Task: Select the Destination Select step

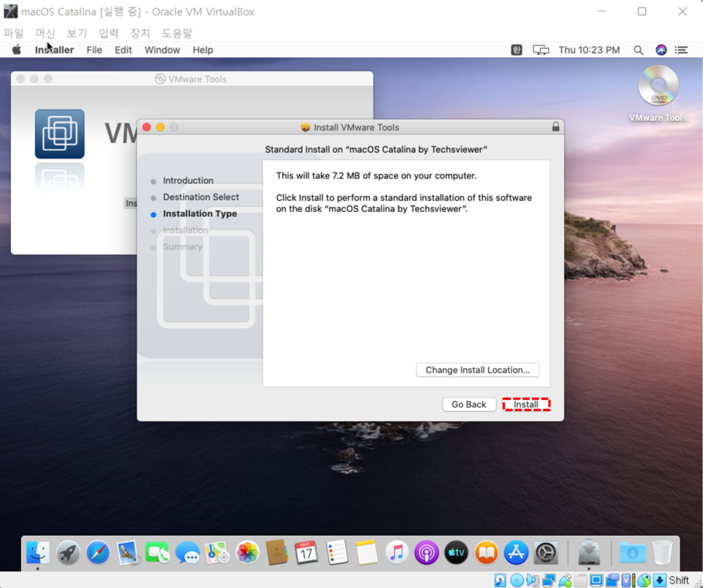Action: coord(201,197)
